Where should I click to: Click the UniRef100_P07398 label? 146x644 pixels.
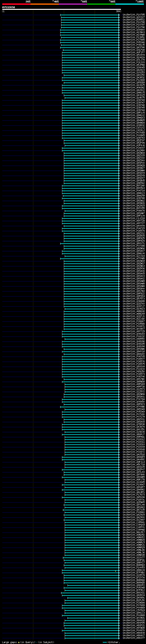(134, 246)
